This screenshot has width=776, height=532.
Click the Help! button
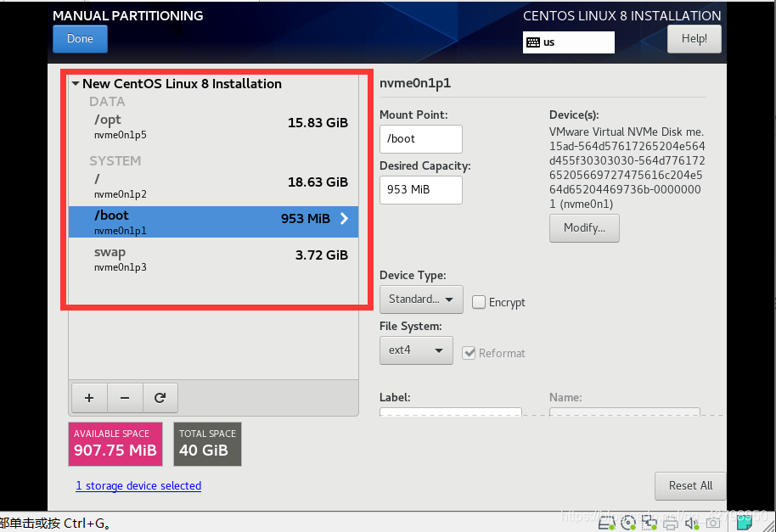coord(694,38)
